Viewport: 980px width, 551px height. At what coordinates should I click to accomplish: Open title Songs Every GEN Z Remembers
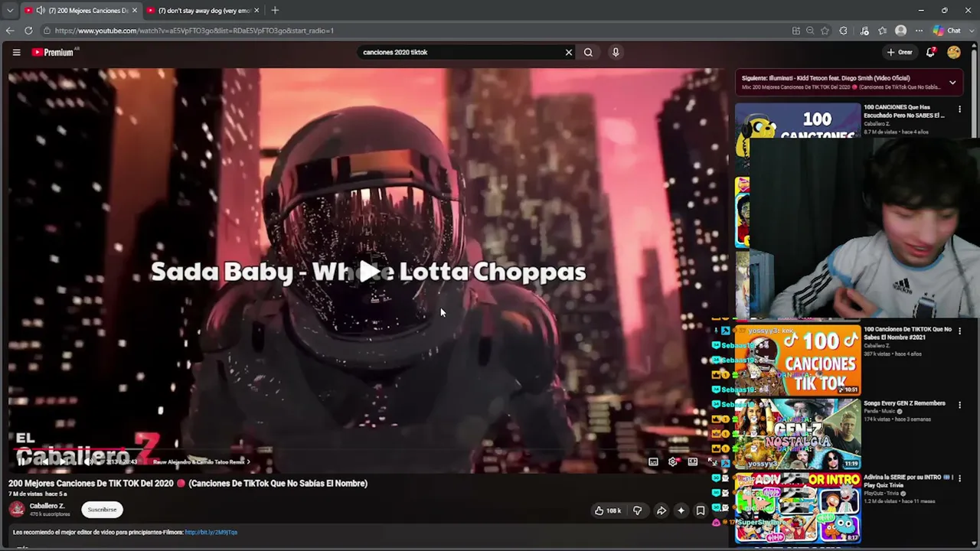(904, 403)
